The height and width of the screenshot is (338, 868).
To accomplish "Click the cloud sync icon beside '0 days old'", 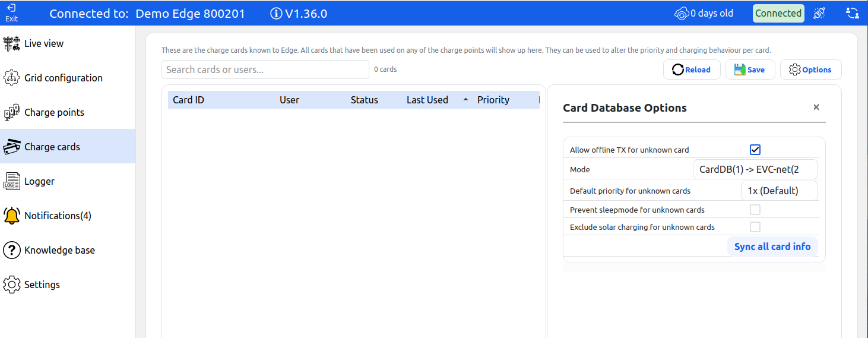I will pos(682,14).
